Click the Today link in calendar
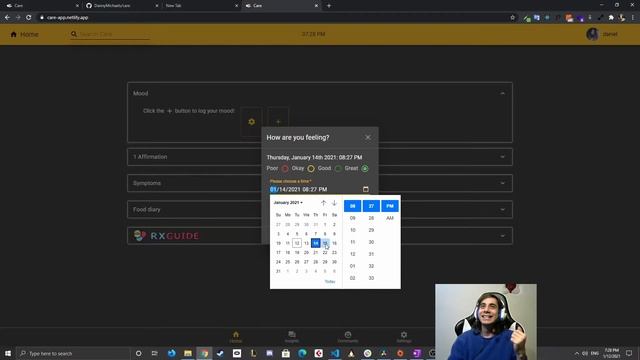Image resolution: width=640 pixels, height=360 pixels. point(330,282)
